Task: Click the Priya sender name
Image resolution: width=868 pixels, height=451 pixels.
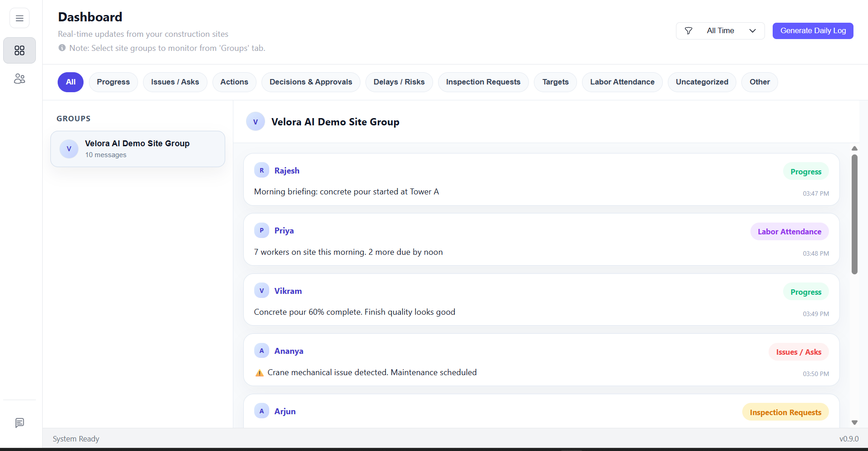Action: pyautogui.click(x=284, y=231)
